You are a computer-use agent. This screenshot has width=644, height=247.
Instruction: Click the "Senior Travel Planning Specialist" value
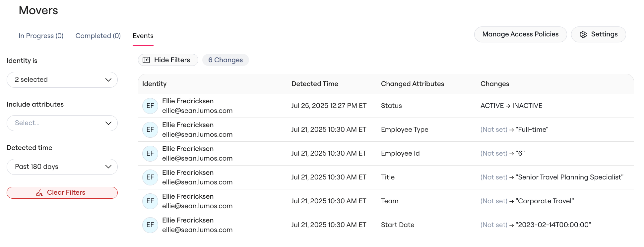[x=569, y=177]
